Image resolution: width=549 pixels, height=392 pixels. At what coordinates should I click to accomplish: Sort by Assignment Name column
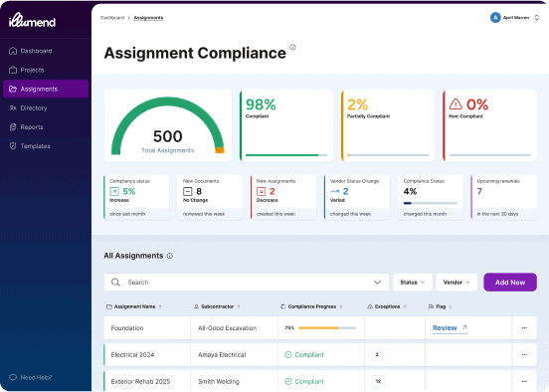click(x=134, y=306)
